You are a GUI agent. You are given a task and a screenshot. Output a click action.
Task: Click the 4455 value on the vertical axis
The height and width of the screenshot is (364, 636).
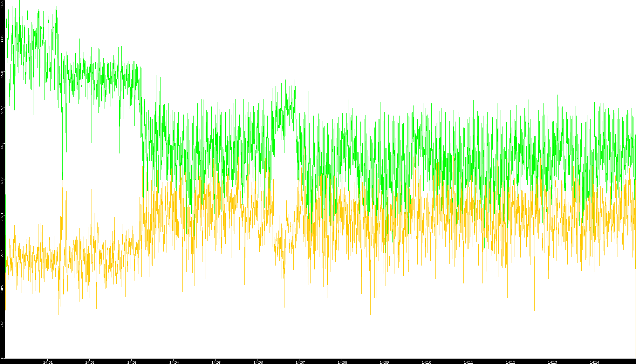[2, 145]
